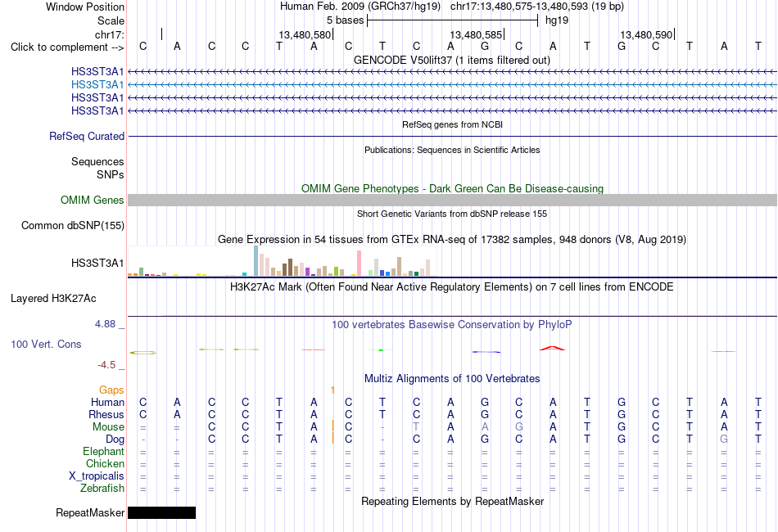This screenshot has height=532, width=778.
Task: Open the 'GENCODE V50lift37 (1 items filtered out)' track title
Action: [452, 60]
